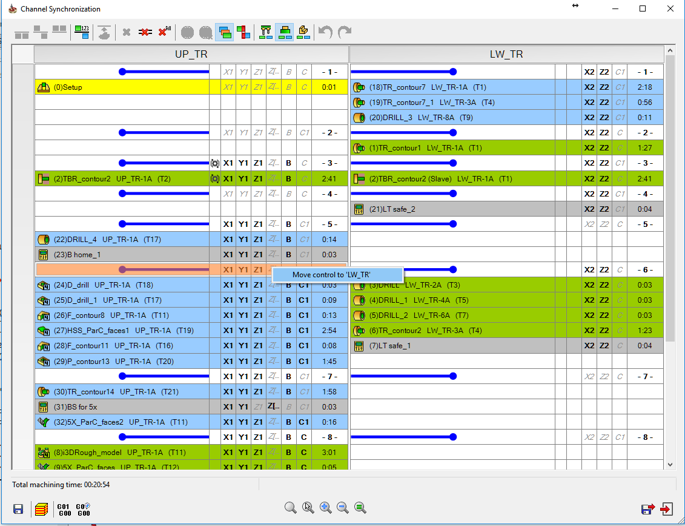Click the staggered gray blocks toolbar icon

click(41, 32)
